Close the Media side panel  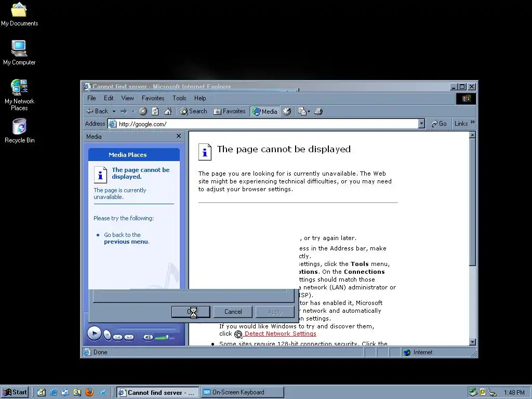point(179,136)
